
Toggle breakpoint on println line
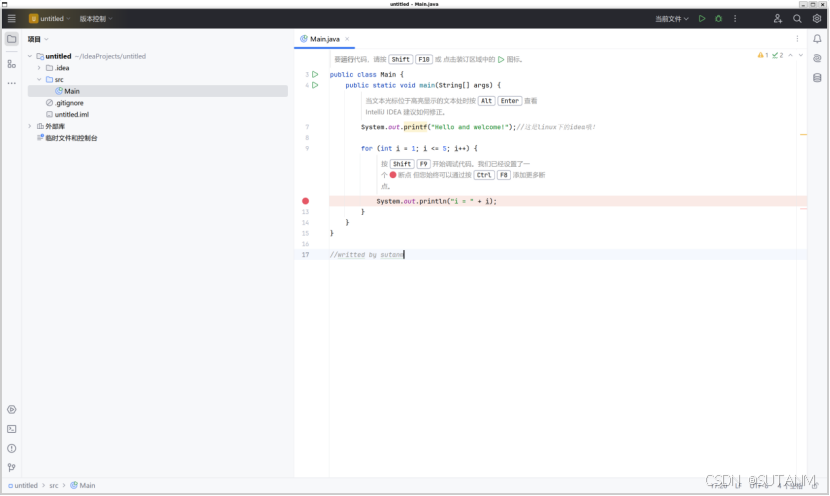pyautogui.click(x=305, y=201)
